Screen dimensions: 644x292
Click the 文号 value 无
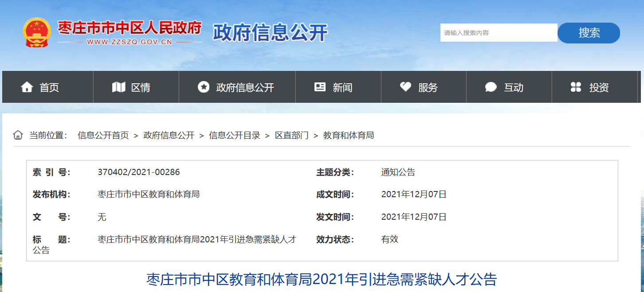point(102,217)
